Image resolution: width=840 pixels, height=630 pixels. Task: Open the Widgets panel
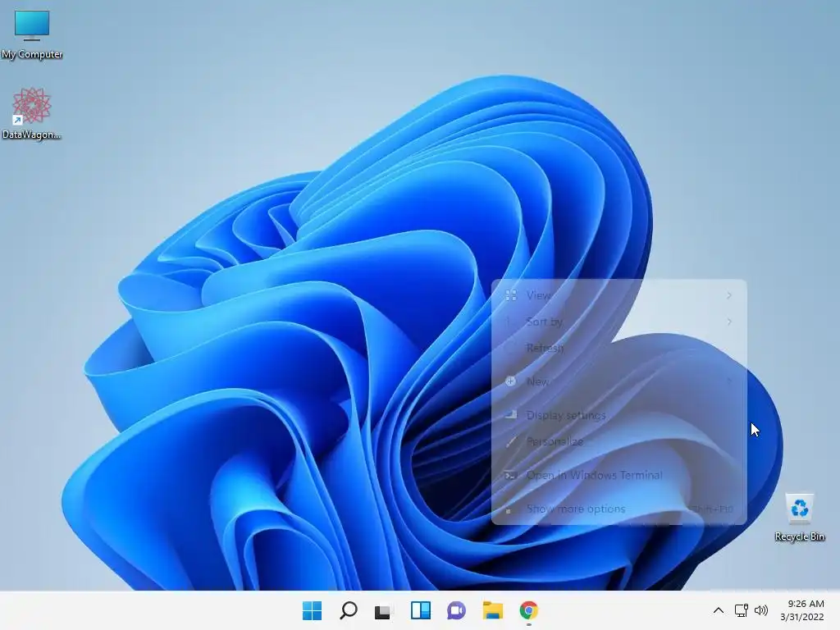[x=421, y=610]
